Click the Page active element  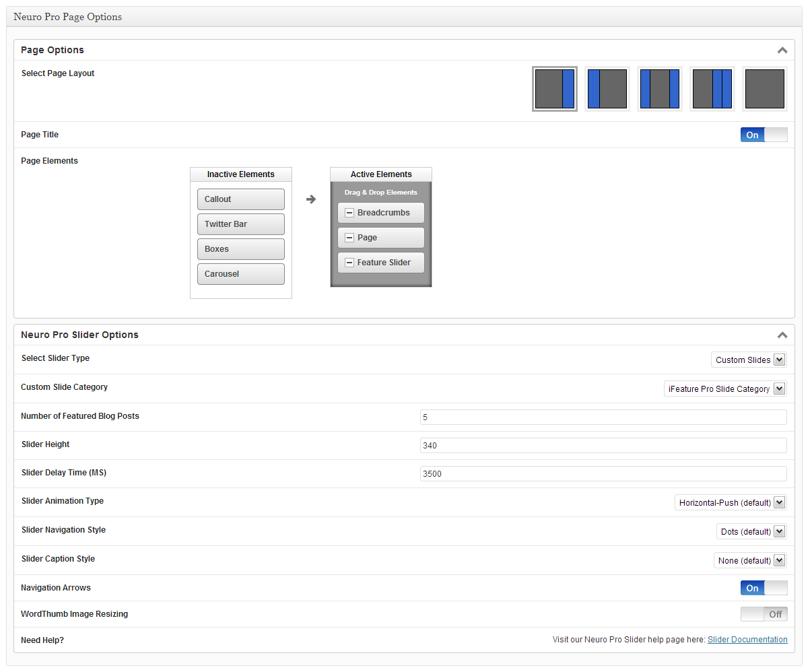(381, 238)
